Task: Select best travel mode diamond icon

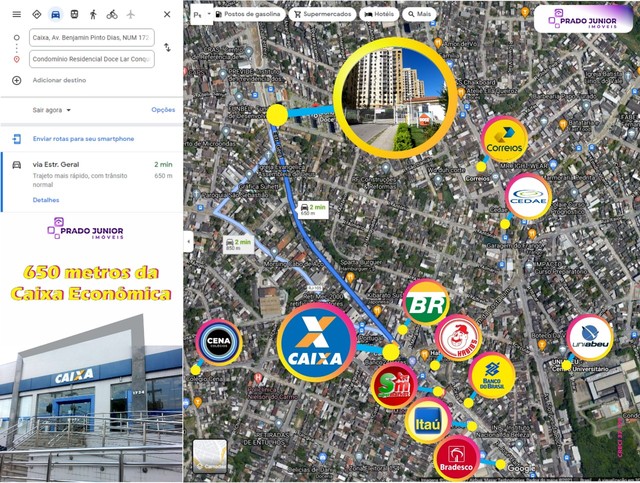Action: click(37, 14)
